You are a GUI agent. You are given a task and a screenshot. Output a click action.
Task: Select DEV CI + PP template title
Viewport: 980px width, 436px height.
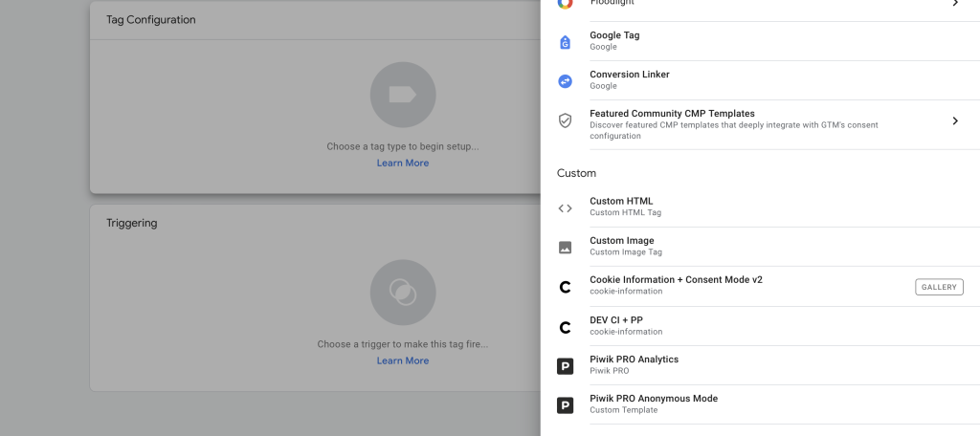pos(616,319)
